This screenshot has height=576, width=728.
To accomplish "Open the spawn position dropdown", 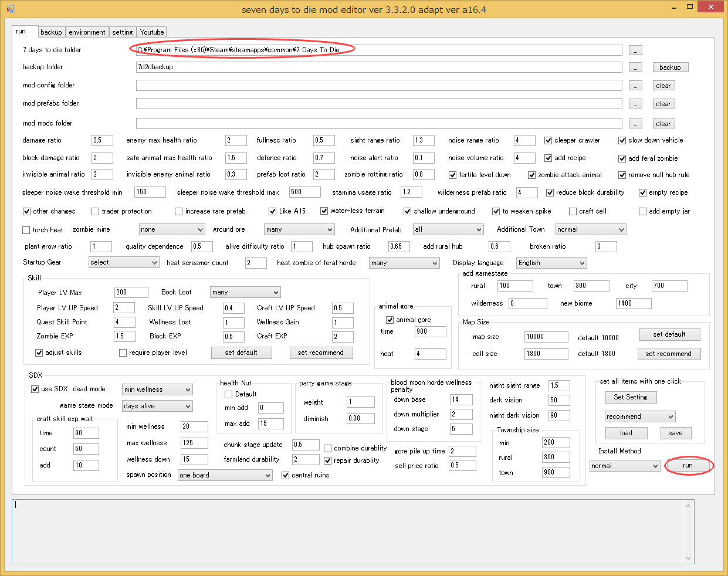I will (225, 475).
